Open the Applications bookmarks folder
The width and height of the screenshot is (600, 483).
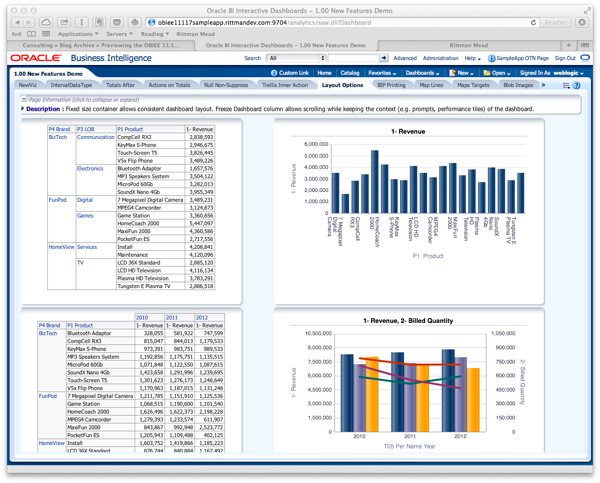(78, 34)
